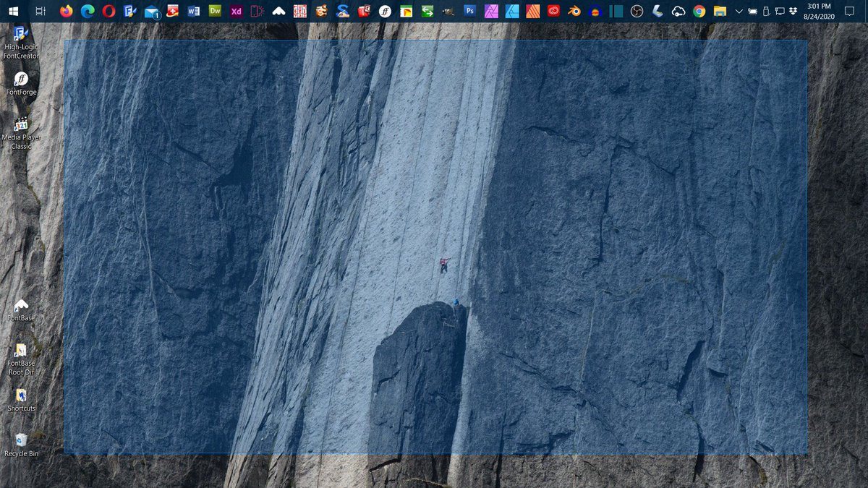The height and width of the screenshot is (488, 868).
Task: Launch GIMP from the taskbar
Action: [x=448, y=11]
